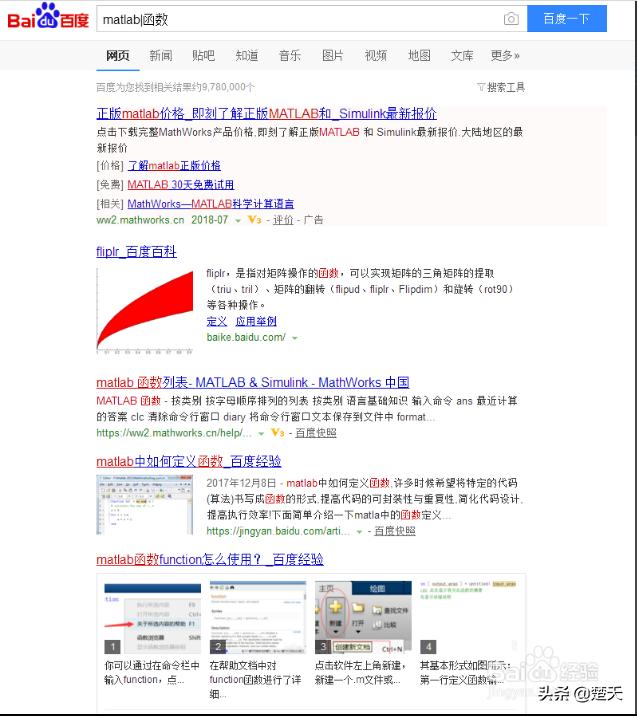Open 应用举例 sublink under fliplr
This screenshot has height=716, width=637.
[x=256, y=321]
